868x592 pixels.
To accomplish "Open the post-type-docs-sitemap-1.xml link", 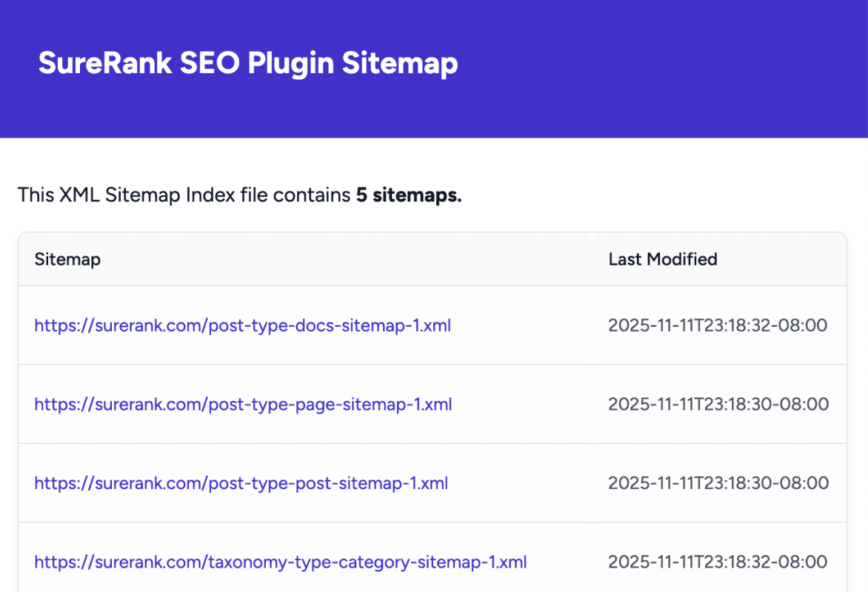I will pyautogui.click(x=242, y=325).
